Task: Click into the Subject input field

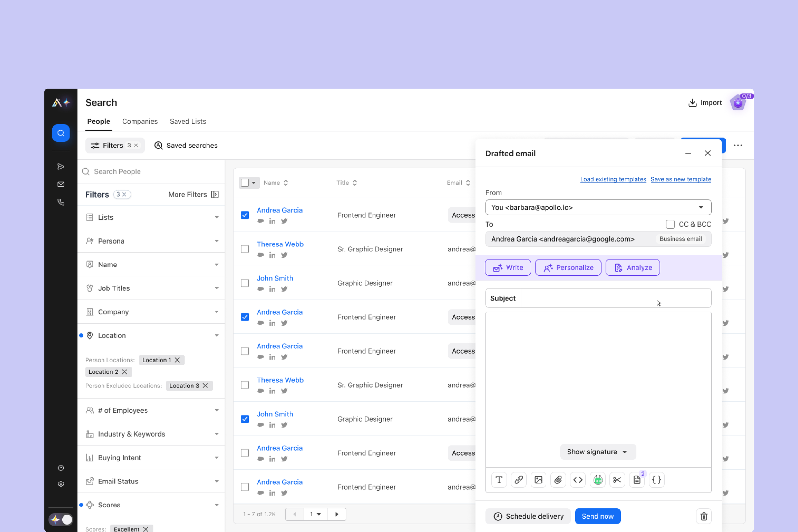Action: [615, 298]
